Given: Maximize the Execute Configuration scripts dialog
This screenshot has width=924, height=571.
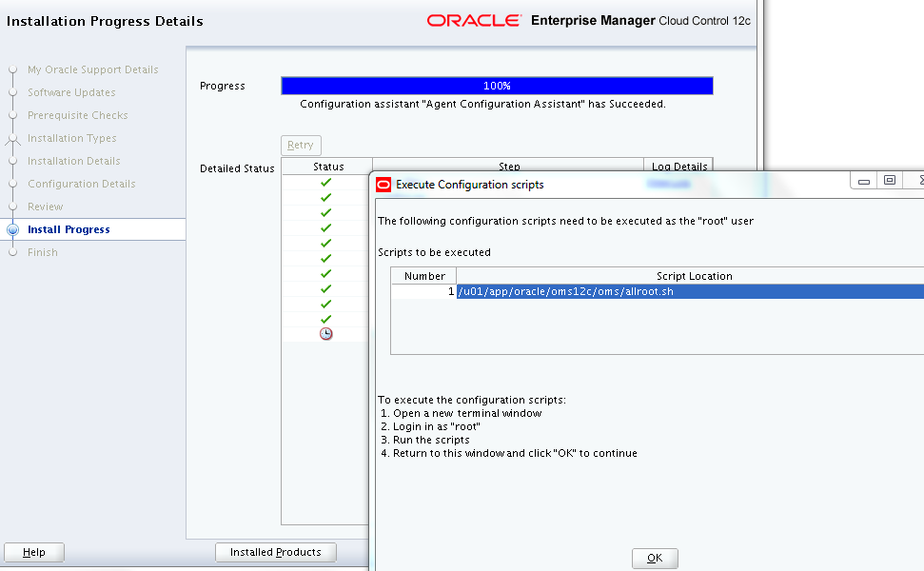Looking at the screenshot, I should coord(890,180).
